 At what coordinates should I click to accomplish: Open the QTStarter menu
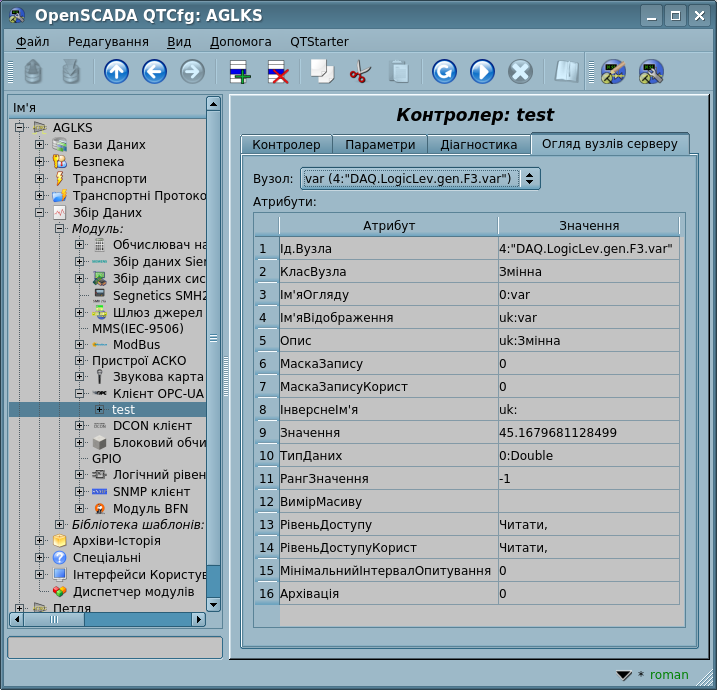[319, 42]
